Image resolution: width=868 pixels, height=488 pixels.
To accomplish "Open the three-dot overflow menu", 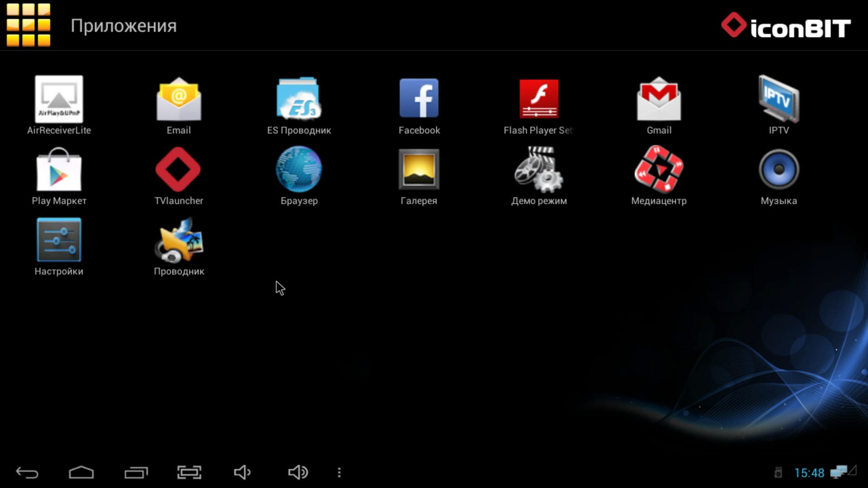I will click(339, 472).
